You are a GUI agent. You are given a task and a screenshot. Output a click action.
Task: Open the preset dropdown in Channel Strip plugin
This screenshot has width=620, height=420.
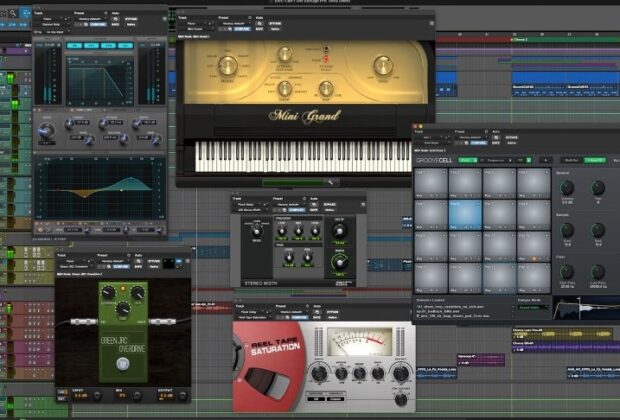[x=92, y=19]
